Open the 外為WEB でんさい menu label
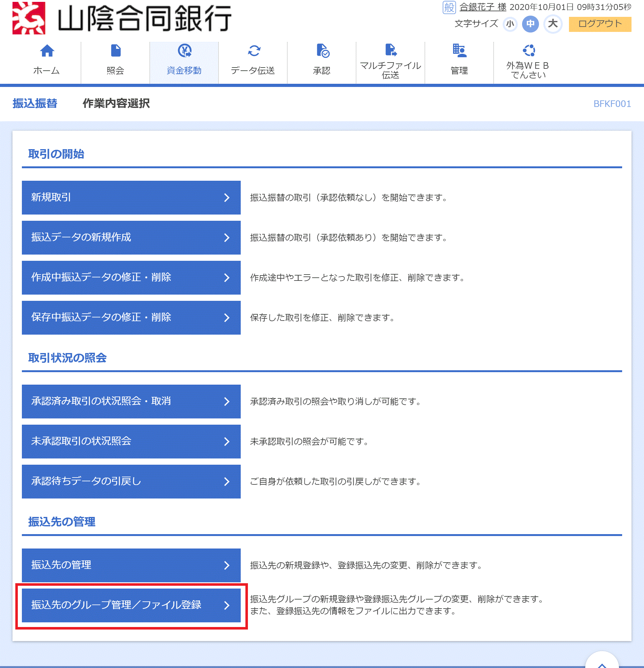The image size is (644, 668). 528,70
